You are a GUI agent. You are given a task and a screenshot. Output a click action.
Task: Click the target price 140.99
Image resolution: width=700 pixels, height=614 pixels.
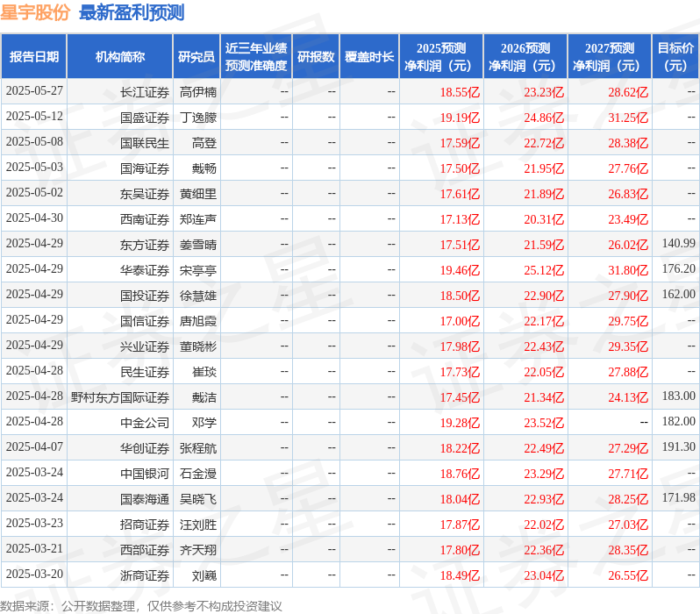pos(679,243)
